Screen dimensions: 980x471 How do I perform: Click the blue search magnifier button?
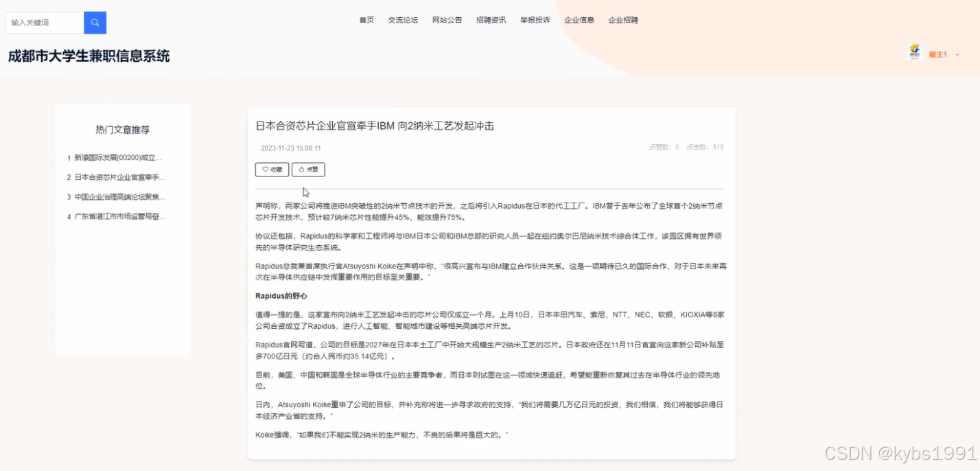click(x=95, y=23)
